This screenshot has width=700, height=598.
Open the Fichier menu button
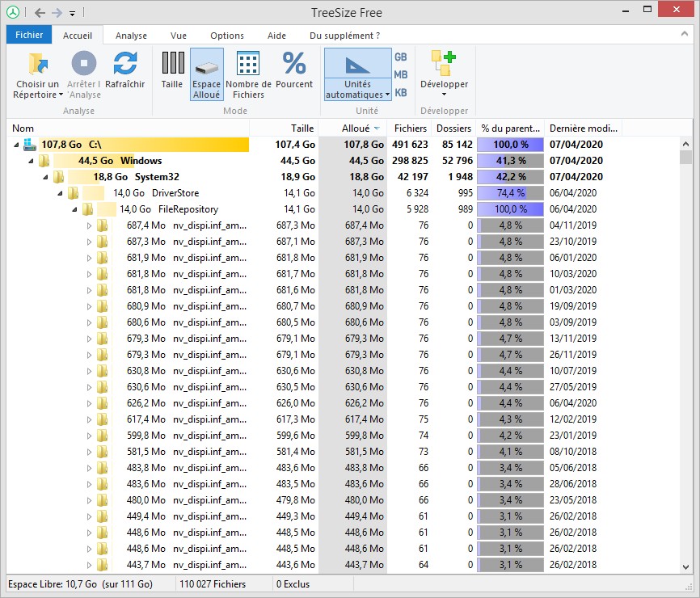[29, 35]
